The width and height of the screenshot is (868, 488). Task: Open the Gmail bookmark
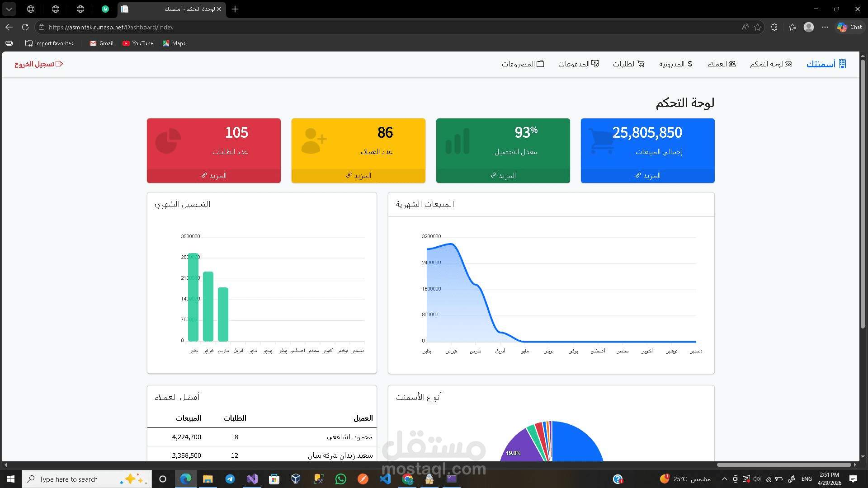101,43
